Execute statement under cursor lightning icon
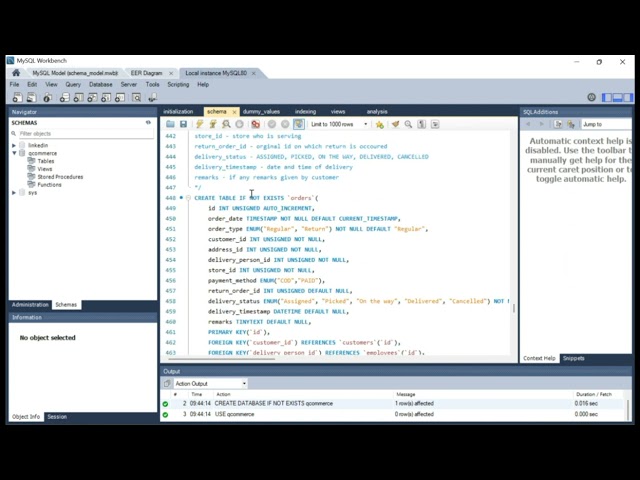The width and height of the screenshot is (640, 480). point(213,124)
